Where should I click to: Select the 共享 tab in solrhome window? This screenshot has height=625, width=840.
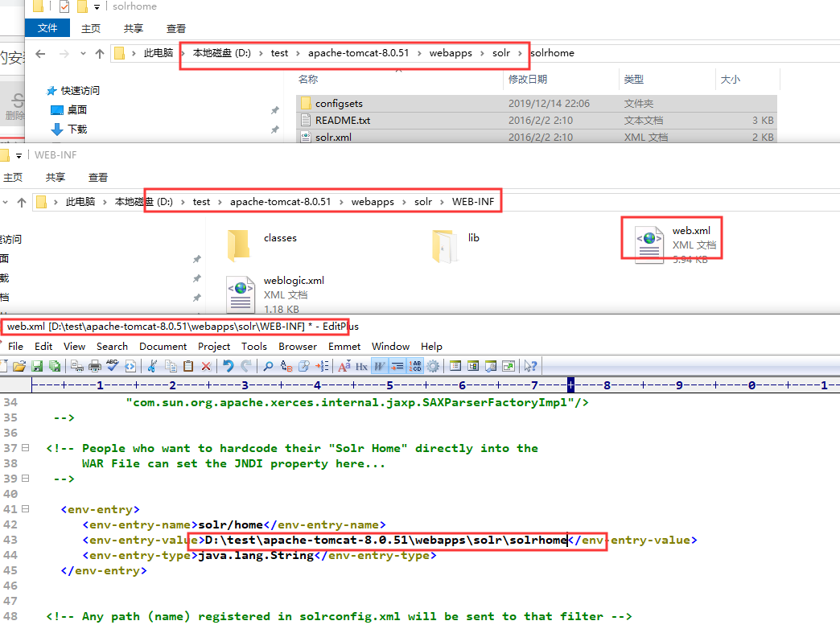pos(134,28)
